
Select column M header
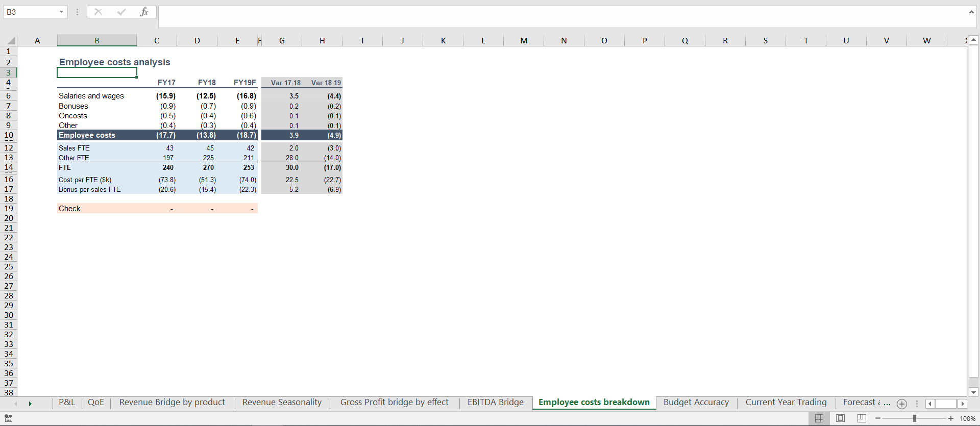pyautogui.click(x=524, y=41)
